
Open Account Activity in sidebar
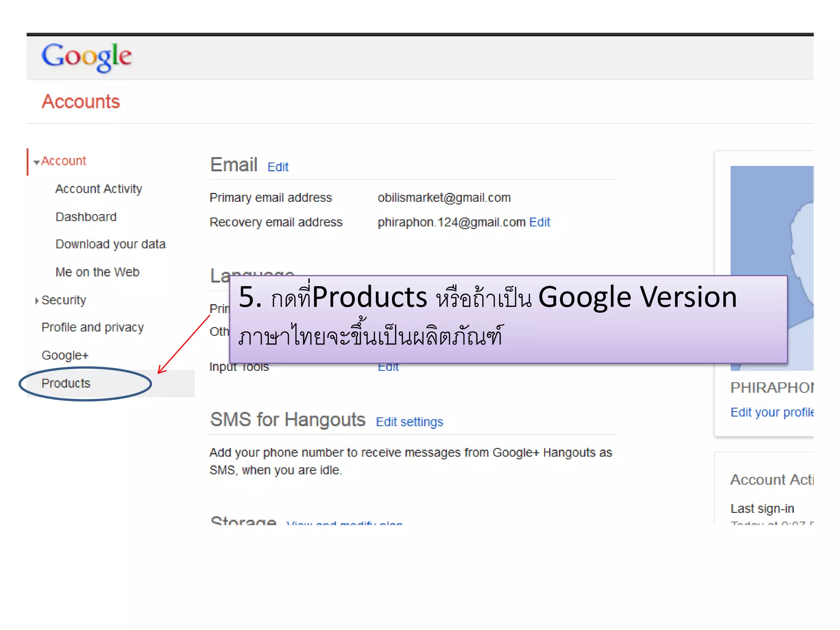[98, 189]
